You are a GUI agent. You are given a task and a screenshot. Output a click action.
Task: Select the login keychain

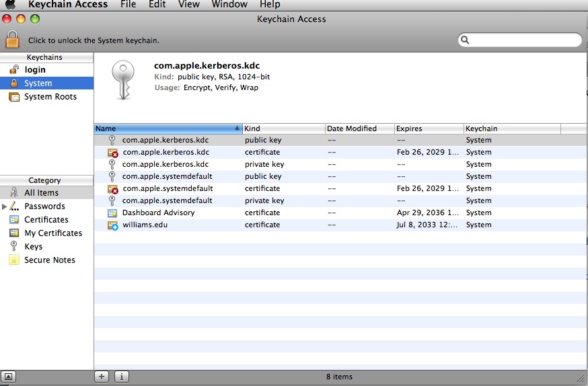tap(47, 70)
